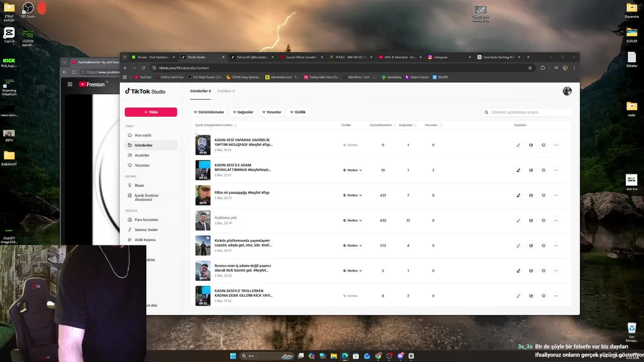This screenshot has height=362, width=644.
Task: Switch to the Taslaklar 0 tab
Action: [x=226, y=91]
